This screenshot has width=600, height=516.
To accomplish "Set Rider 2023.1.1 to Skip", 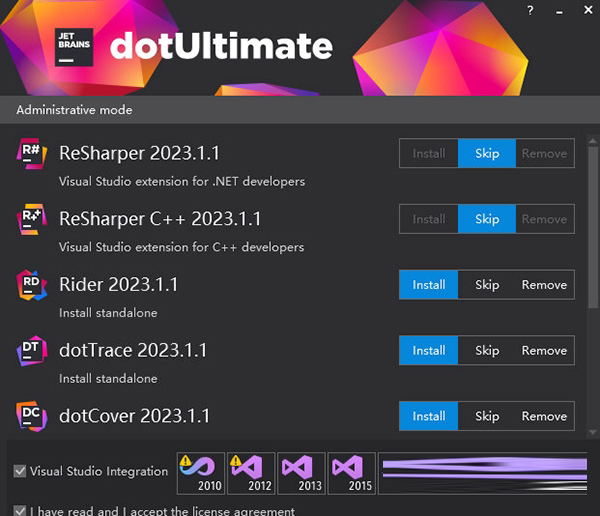I will pos(487,285).
